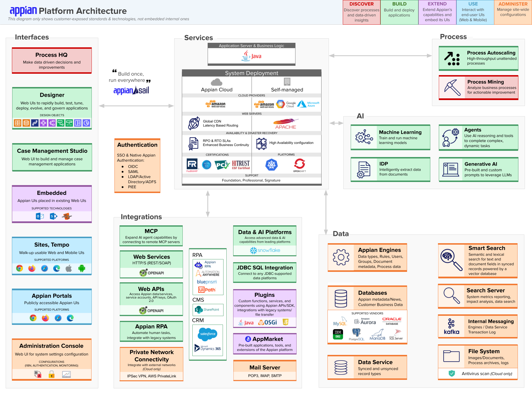Image resolution: width=532 pixels, height=396 pixels.
Task: Click the PCI certification logo
Action: [222, 165]
